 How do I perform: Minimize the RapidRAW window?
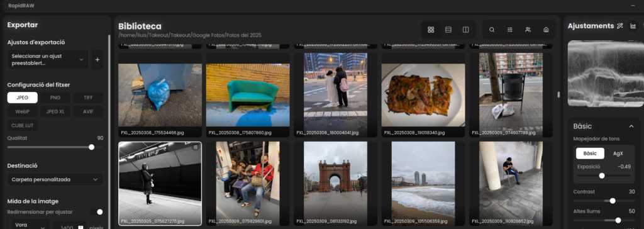(x=633, y=5)
